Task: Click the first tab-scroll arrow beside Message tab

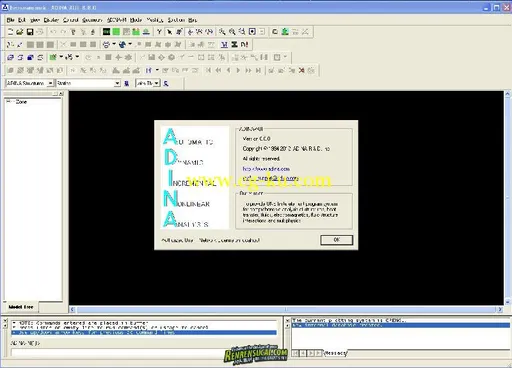Action: click(296, 353)
